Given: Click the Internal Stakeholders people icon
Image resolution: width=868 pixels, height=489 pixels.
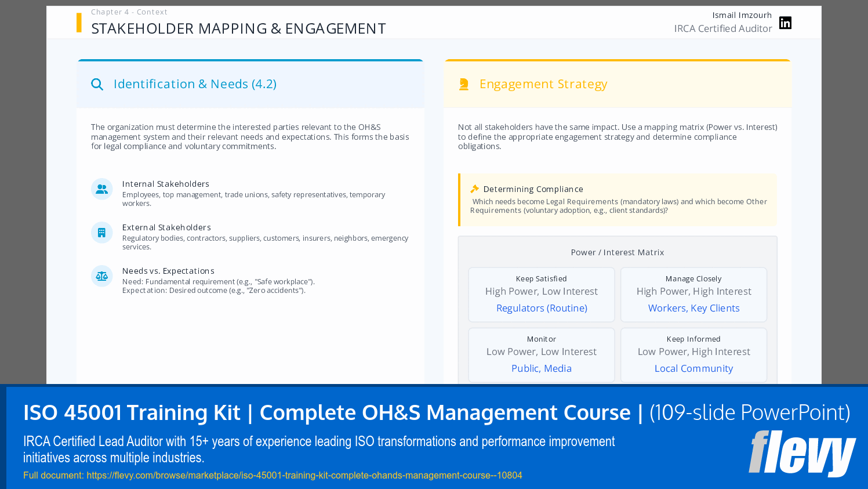Looking at the screenshot, I should (x=101, y=189).
